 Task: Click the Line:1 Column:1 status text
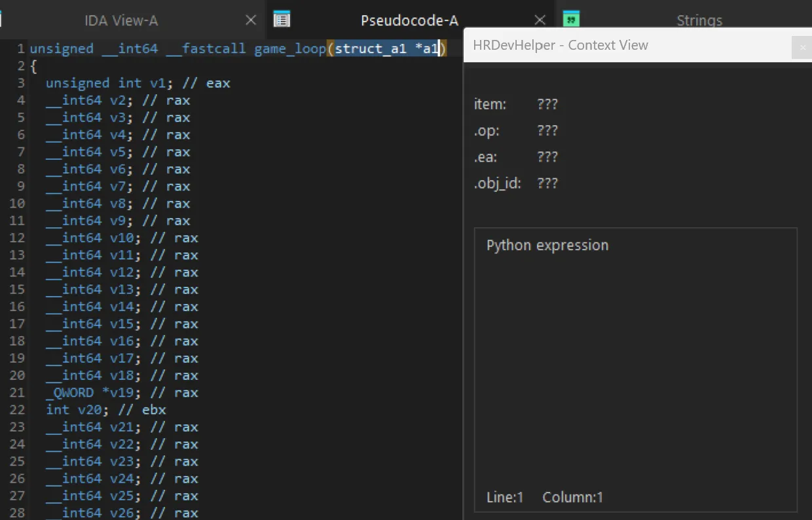(545, 497)
